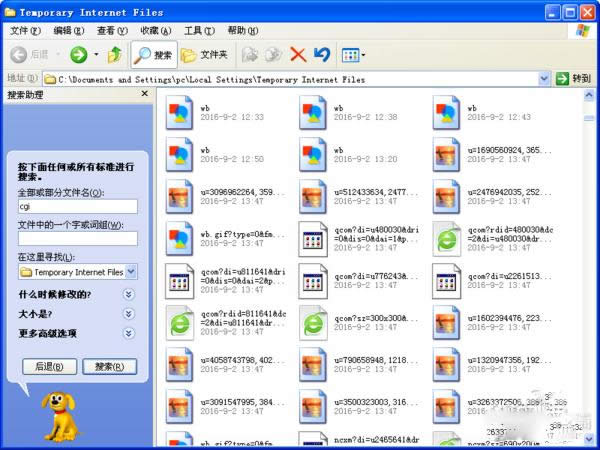
Task: Click the green Forward arrow button
Action: tap(77, 54)
